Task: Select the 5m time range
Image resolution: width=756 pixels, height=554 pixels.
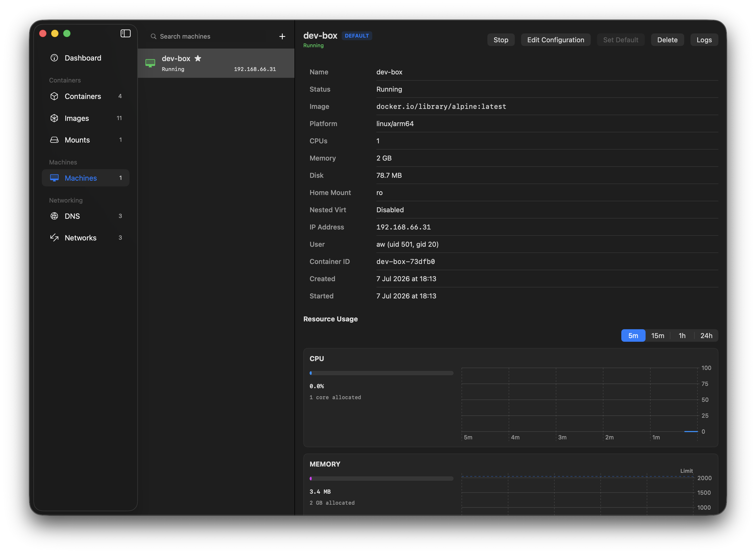Action: [x=633, y=336]
